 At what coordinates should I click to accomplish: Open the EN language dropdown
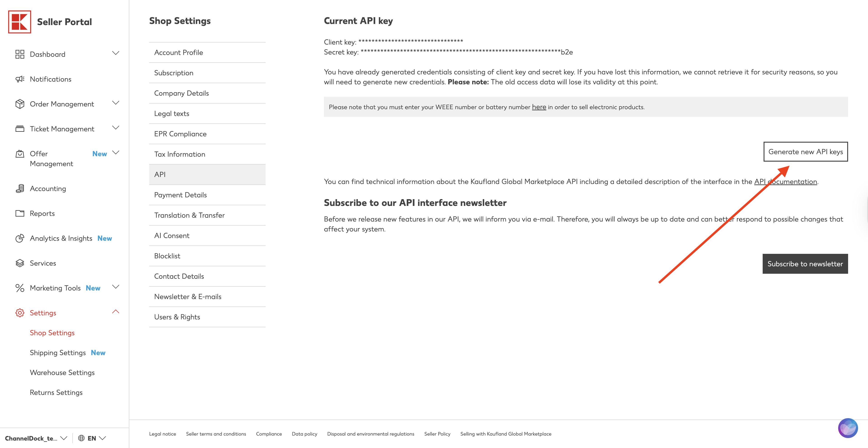97,438
